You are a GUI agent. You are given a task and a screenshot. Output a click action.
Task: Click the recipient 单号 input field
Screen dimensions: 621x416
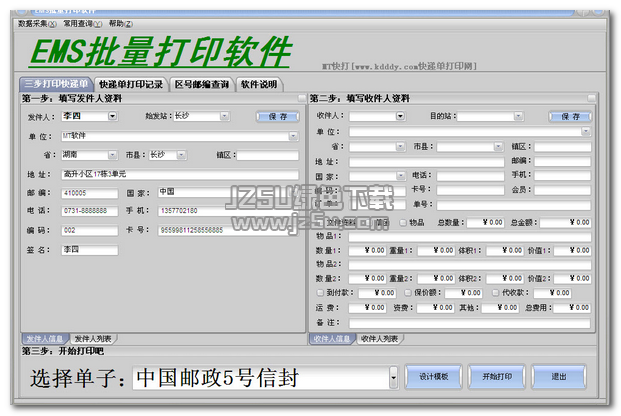click(514, 205)
